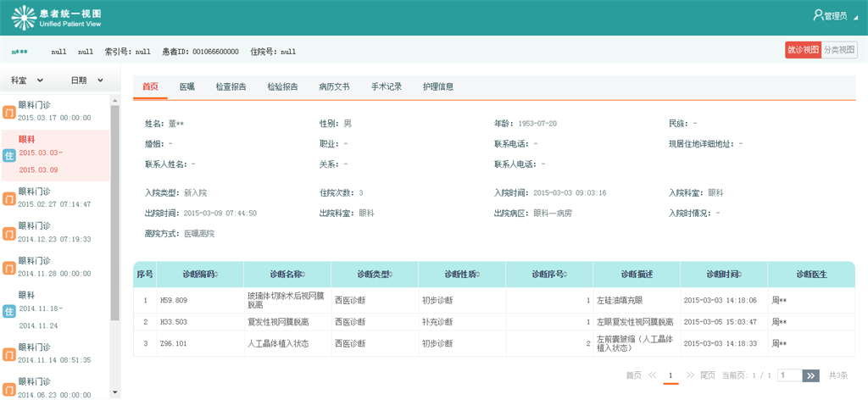868x400 pixels.
Task: Click the outpatient icon for 2015.03.17 visit
Action: (8, 112)
